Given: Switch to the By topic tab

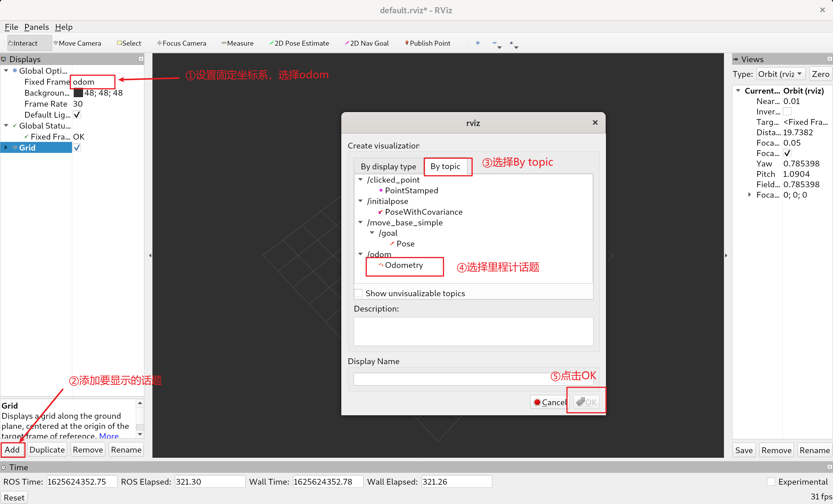Looking at the screenshot, I should (445, 166).
